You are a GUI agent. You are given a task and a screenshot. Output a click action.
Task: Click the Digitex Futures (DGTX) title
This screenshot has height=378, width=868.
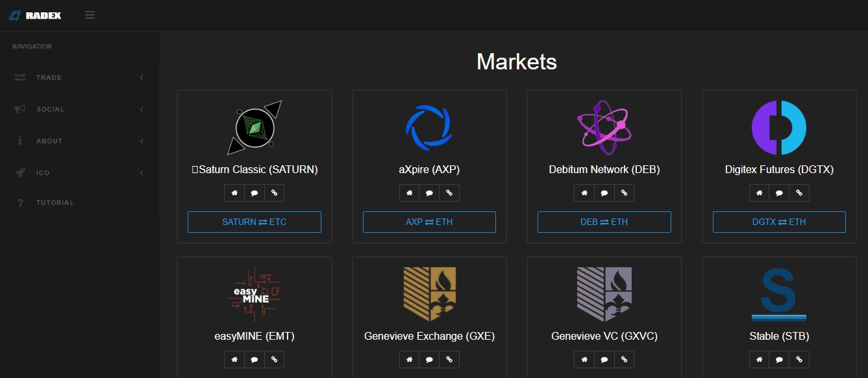tap(779, 170)
